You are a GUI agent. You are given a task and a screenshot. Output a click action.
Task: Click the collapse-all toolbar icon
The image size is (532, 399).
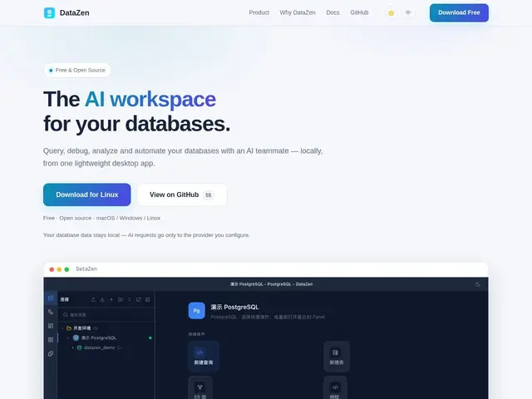point(130,299)
